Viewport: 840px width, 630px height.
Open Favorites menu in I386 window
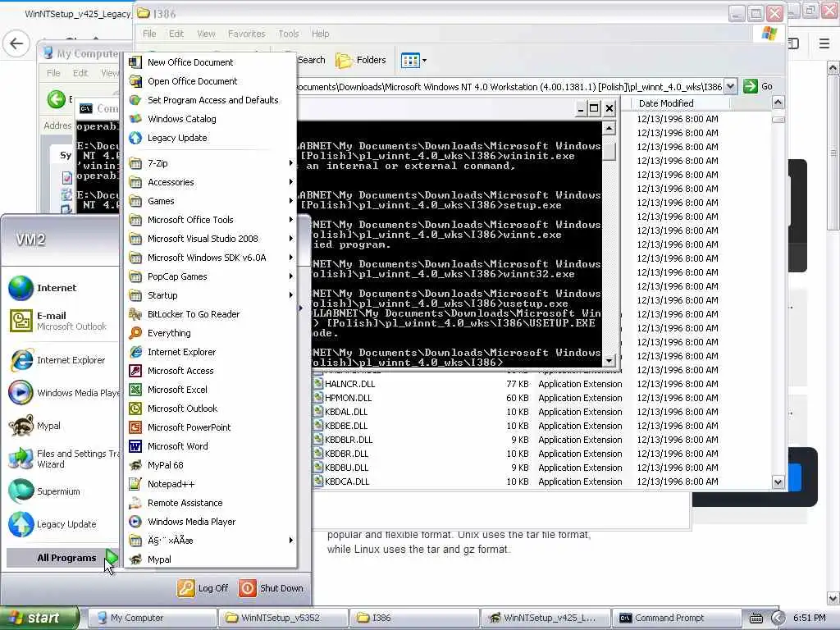click(246, 34)
